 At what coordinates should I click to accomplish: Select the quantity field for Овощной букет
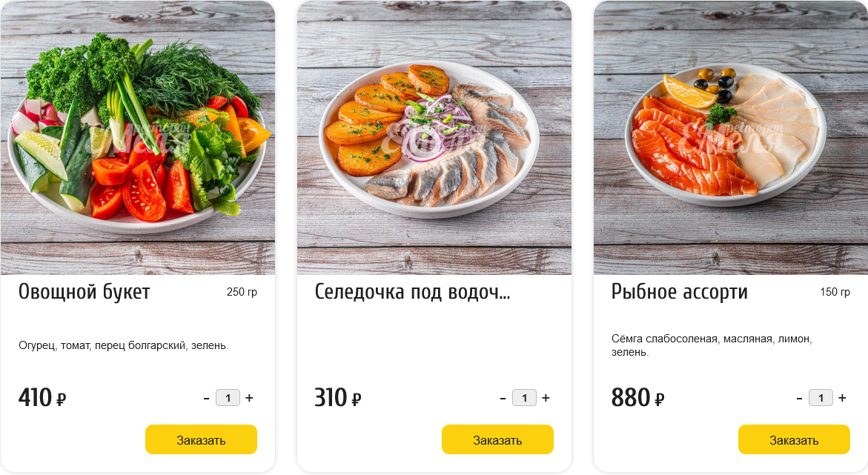228,398
